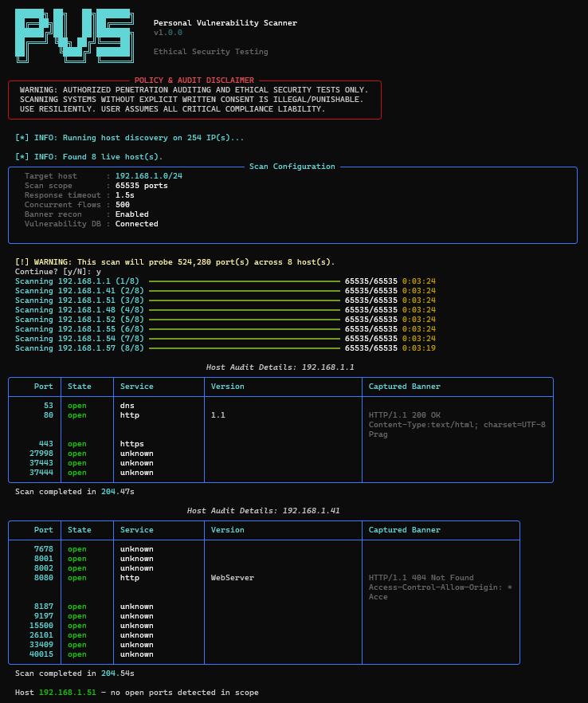Click the dns service entry

coord(127,405)
